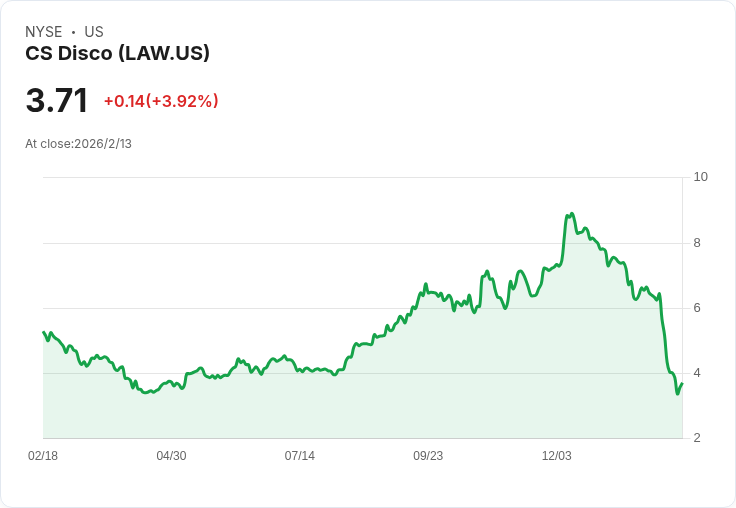Select the 8 price axis label
The image size is (736, 508).
pyautogui.click(x=697, y=243)
